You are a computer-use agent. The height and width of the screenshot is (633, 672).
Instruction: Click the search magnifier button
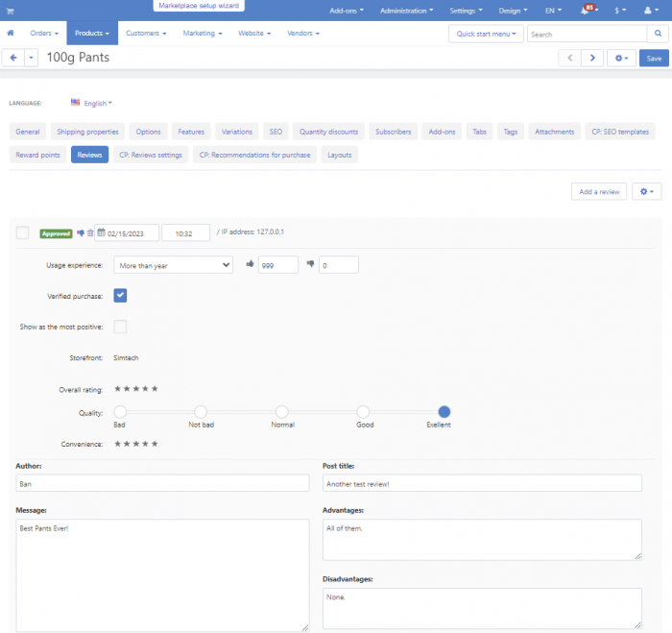tap(658, 34)
